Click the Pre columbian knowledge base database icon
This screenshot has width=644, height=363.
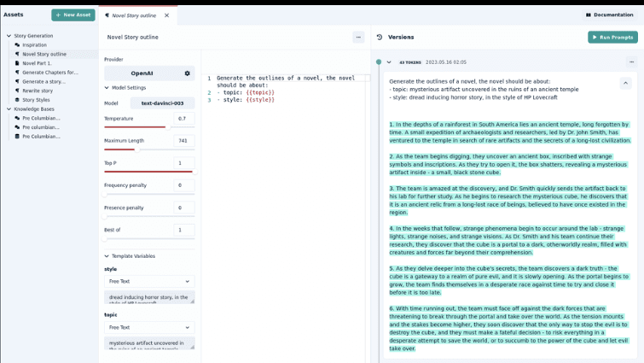pos(17,137)
